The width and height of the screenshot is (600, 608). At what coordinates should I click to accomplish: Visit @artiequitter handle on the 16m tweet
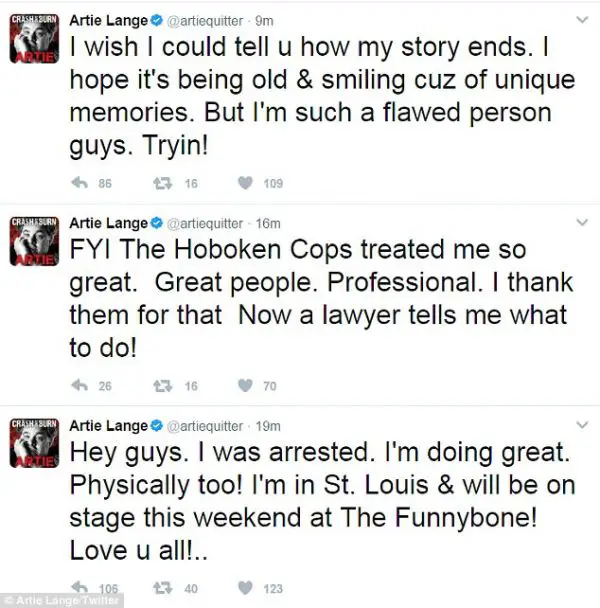tap(204, 224)
